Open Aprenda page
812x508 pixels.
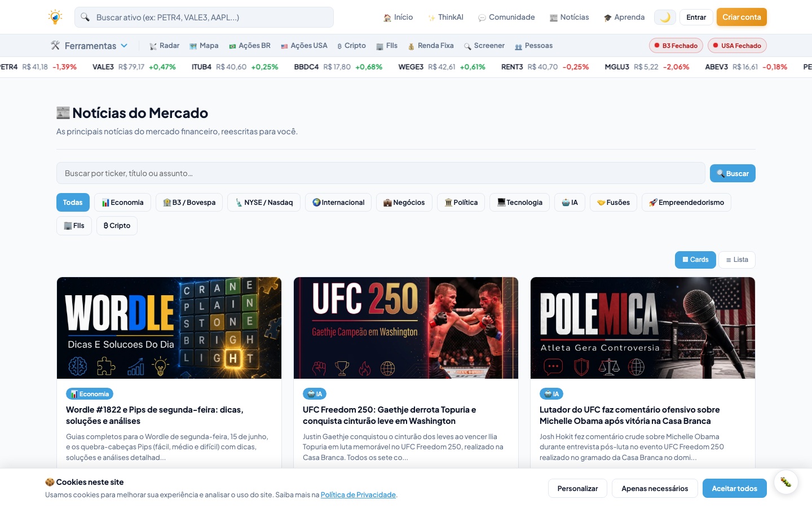click(624, 17)
